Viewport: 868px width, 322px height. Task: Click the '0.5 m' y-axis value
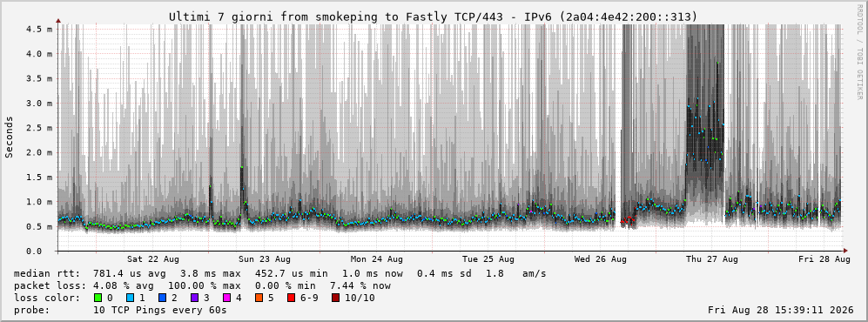click(x=39, y=226)
